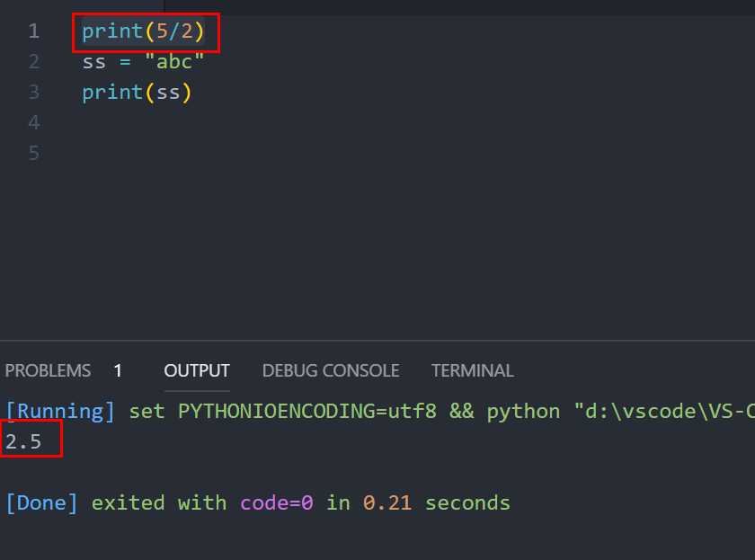
Task: Click the ss = "abc" code line
Action: point(143,62)
